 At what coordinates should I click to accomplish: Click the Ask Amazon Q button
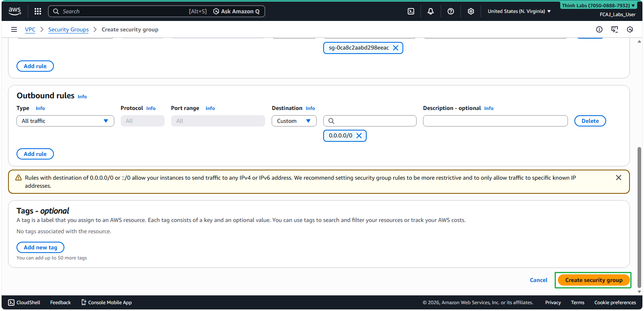[236, 11]
